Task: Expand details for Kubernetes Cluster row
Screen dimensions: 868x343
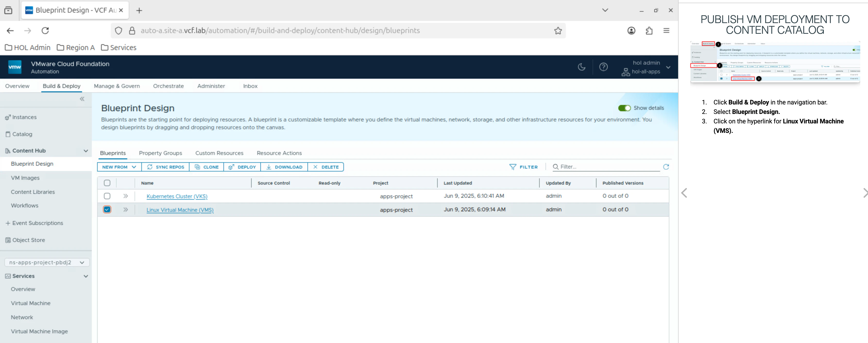Action: [126, 196]
